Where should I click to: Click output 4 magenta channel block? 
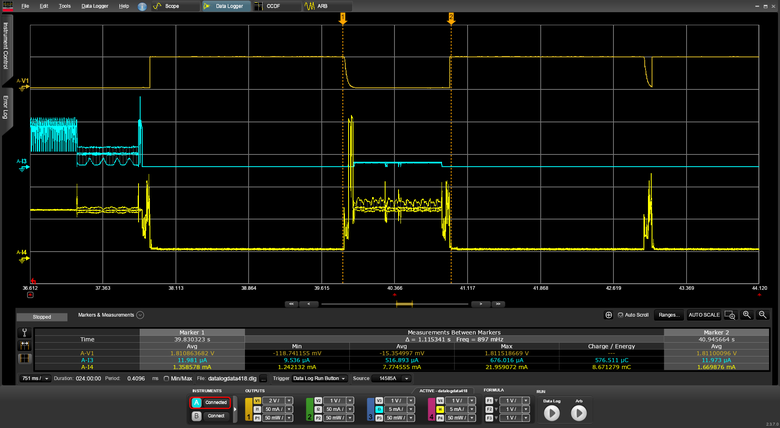click(431, 410)
